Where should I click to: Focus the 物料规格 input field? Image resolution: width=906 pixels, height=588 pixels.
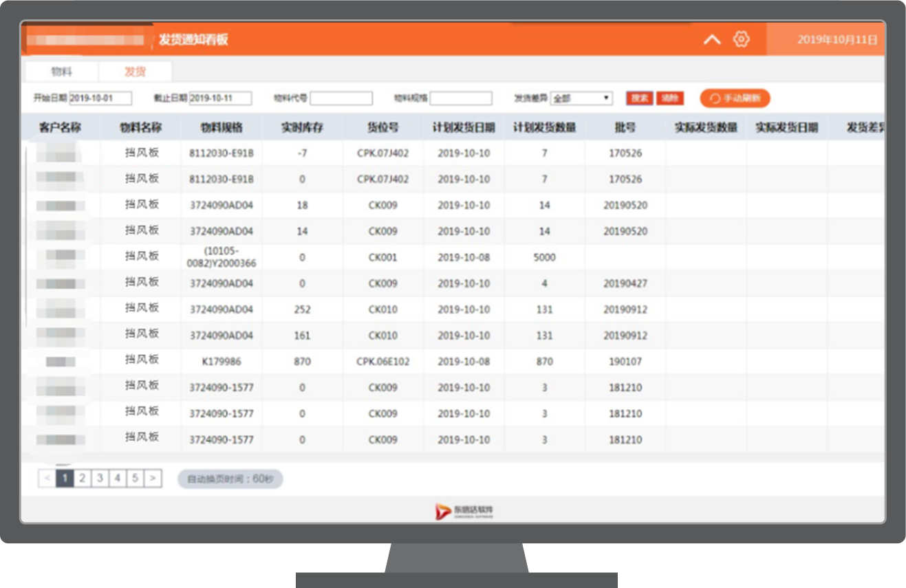[x=461, y=98]
